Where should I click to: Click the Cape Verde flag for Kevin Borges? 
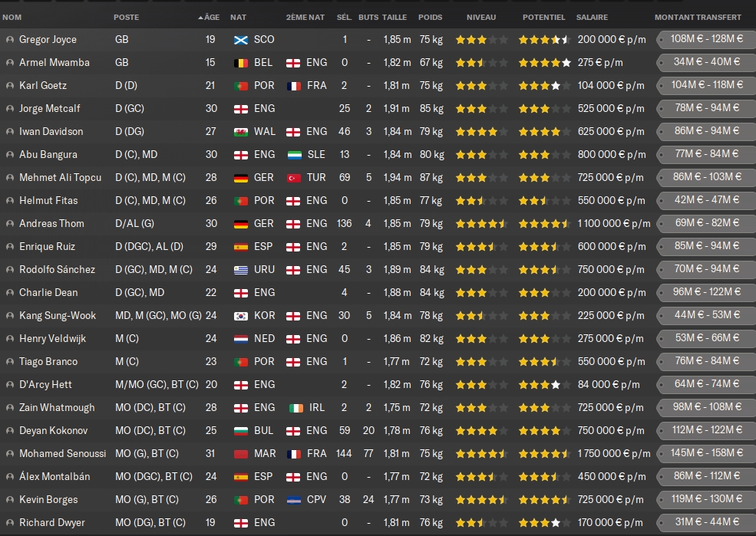[x=294, y=500]
